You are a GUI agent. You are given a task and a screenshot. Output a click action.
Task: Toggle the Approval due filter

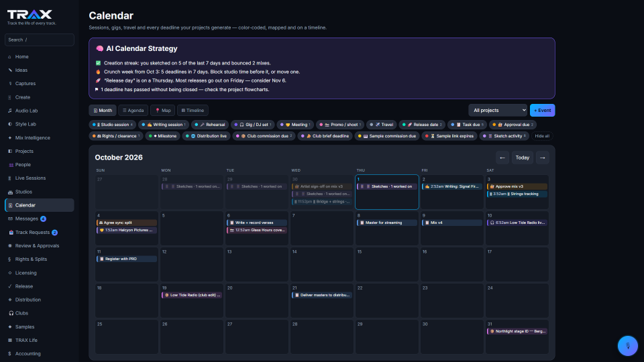(x=513, y=125)
